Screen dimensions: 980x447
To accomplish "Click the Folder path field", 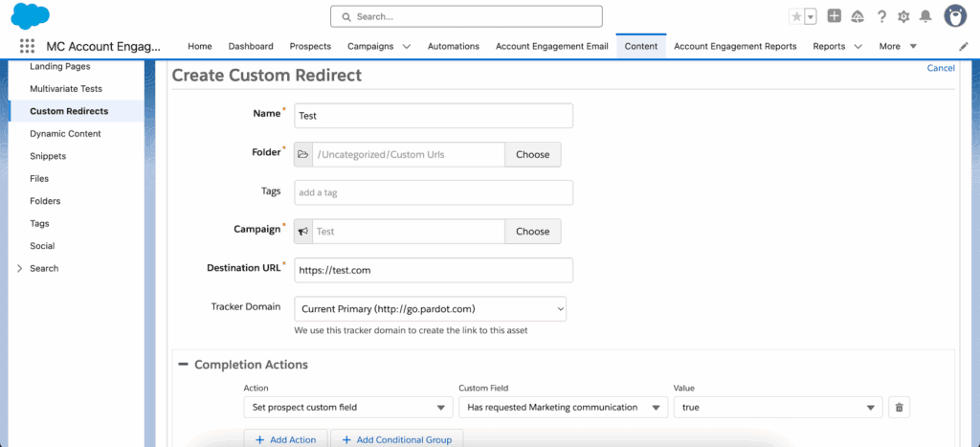I will (409, 154).
